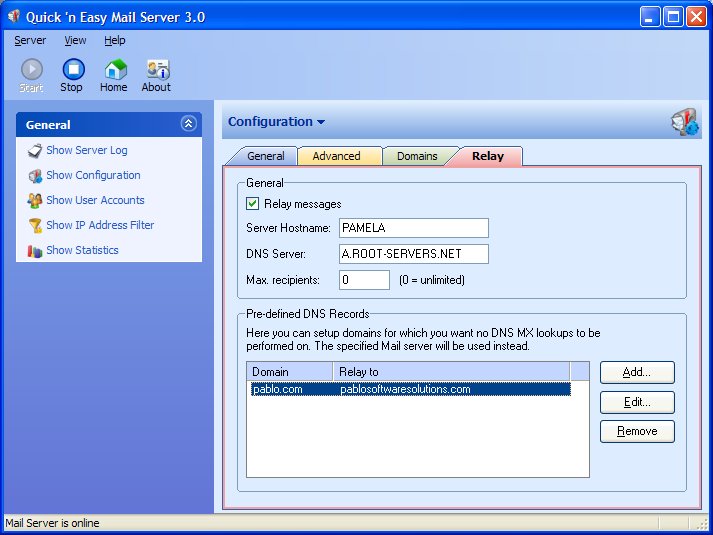Viewport: 713px width, 535px height.
Task: Click the DNS Server input field
Action: point(414,254)
